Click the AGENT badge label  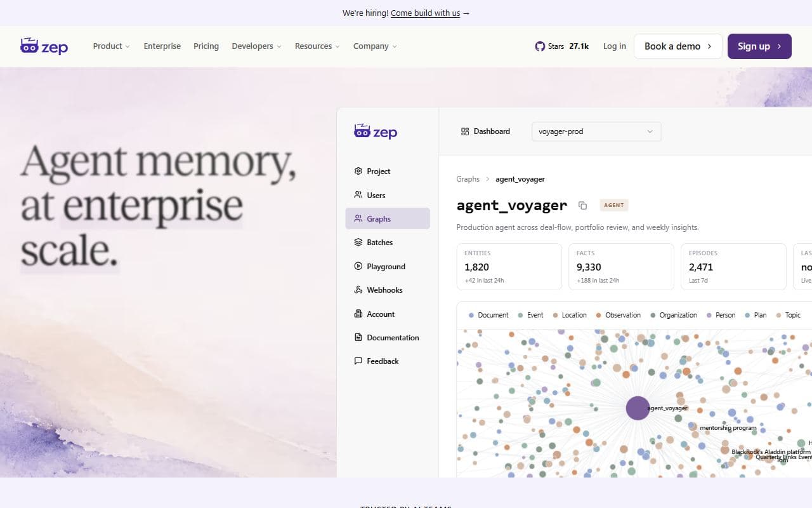(x=614, y=205)
